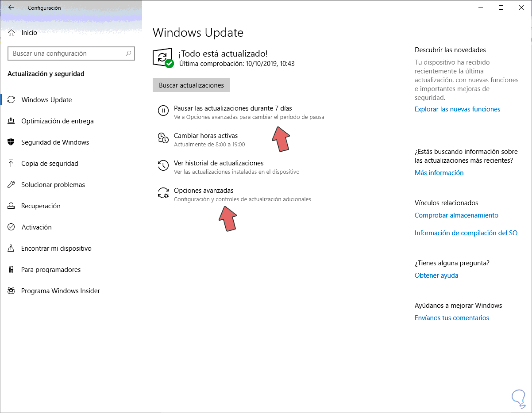532x413 pixels.
Task: Click the Inicio home icon
Action: click(x=12, y=33)
